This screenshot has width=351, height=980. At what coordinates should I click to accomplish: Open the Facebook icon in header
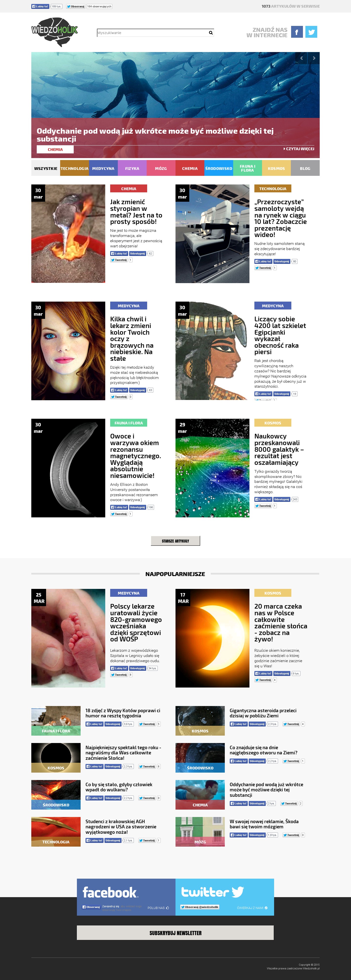(297, 32)
